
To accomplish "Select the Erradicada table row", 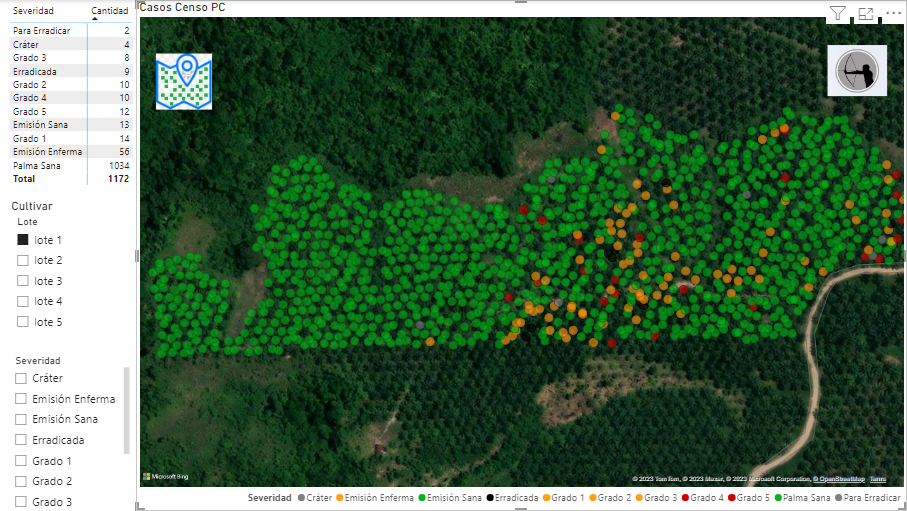I will click(71, 71).
